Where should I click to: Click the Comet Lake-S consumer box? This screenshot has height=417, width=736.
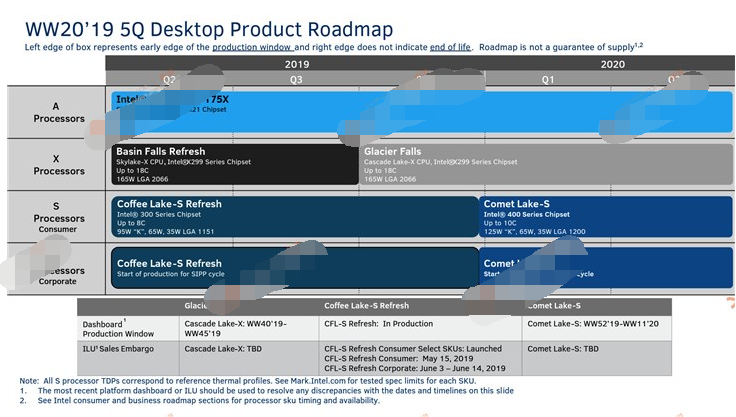pos(606,216)
